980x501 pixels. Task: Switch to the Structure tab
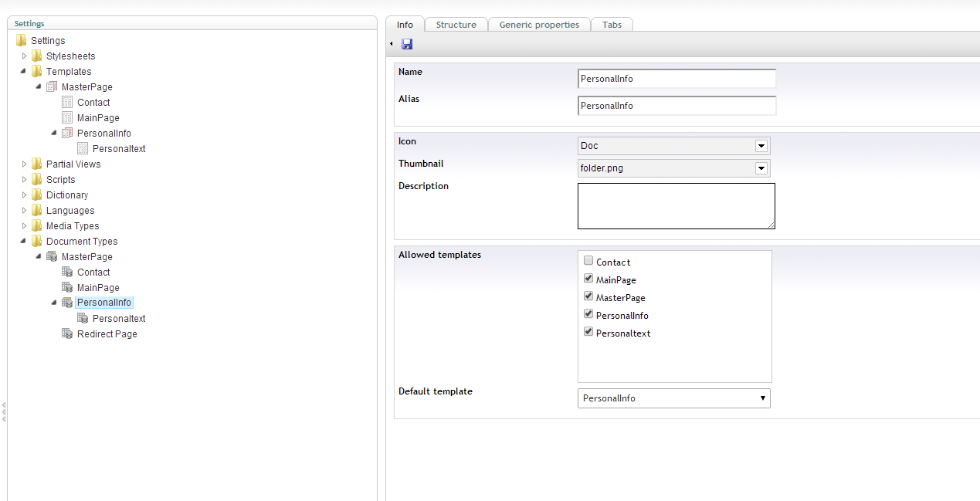pyautogui.click(x=456, y=25)
